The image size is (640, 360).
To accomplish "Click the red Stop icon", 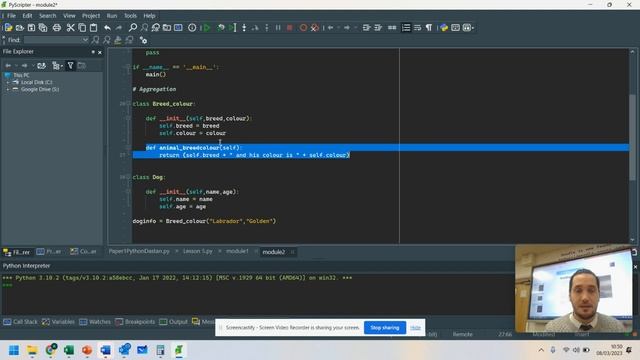I will pos(289,28).
